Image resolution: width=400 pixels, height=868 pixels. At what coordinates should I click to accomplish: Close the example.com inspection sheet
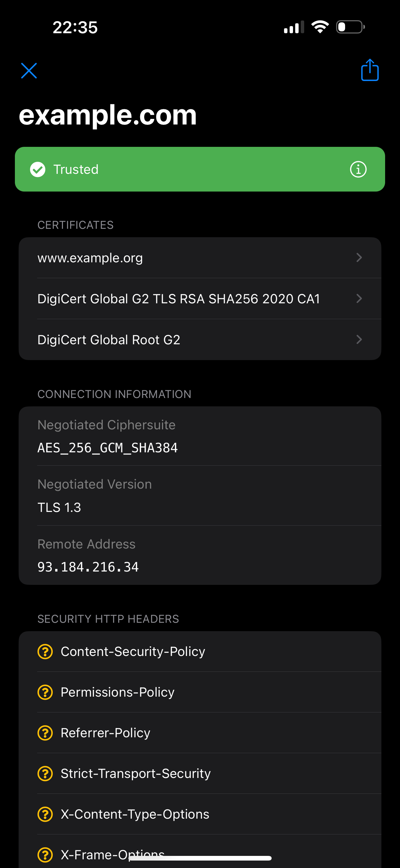[x=29, y=71]
